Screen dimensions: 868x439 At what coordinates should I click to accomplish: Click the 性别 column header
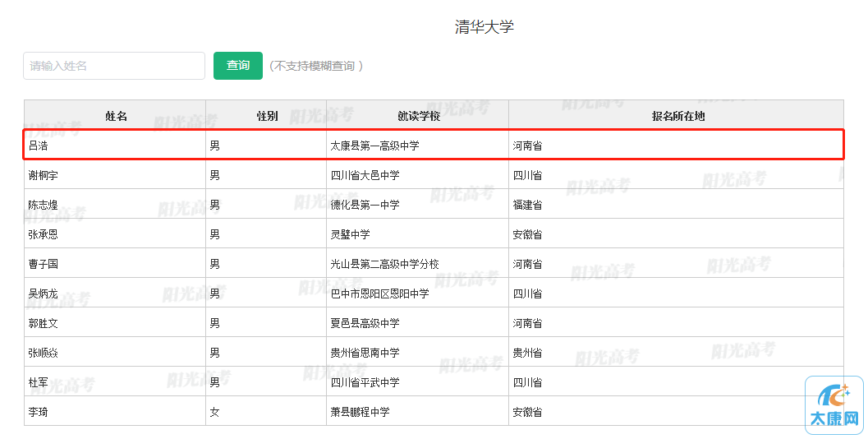point(267,116)
